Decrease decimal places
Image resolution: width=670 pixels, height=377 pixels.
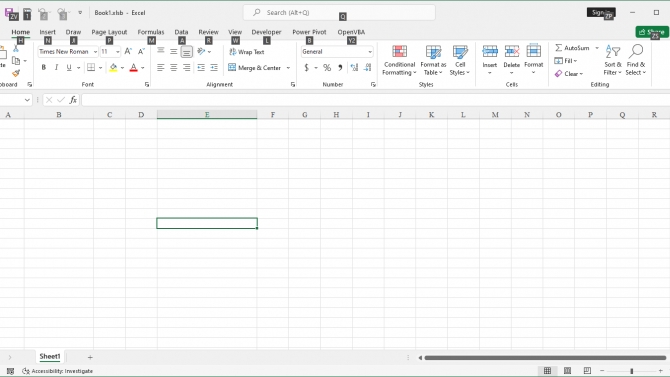tap(367, 68)
